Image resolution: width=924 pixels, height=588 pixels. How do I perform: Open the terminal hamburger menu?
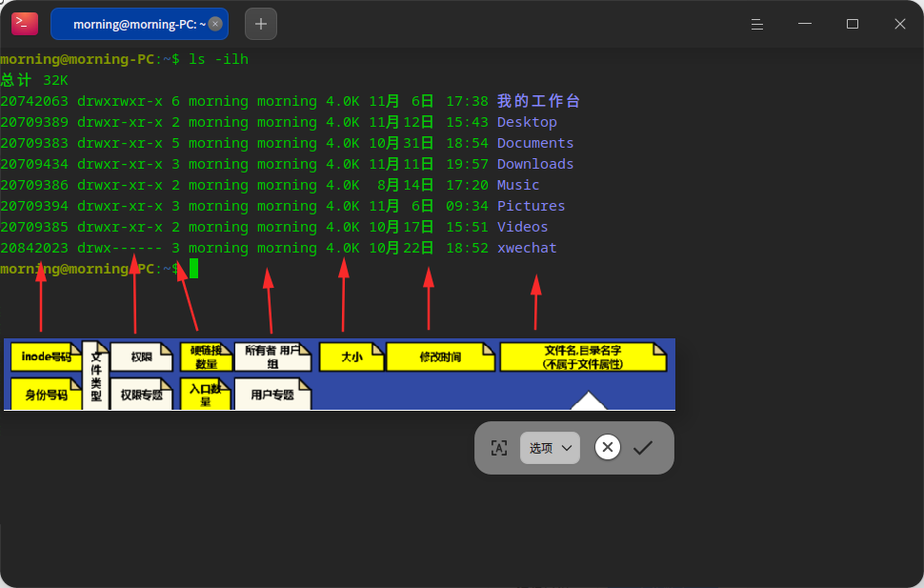coord(757,24)
